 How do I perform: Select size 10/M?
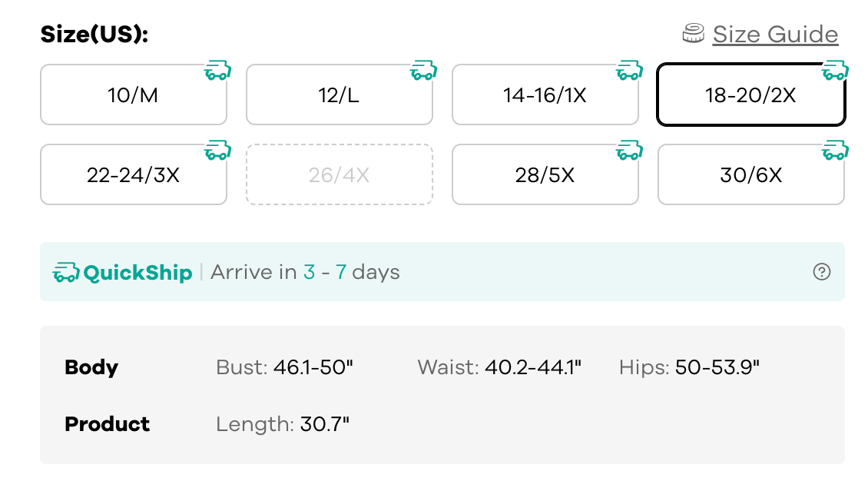tap(133, 95)
